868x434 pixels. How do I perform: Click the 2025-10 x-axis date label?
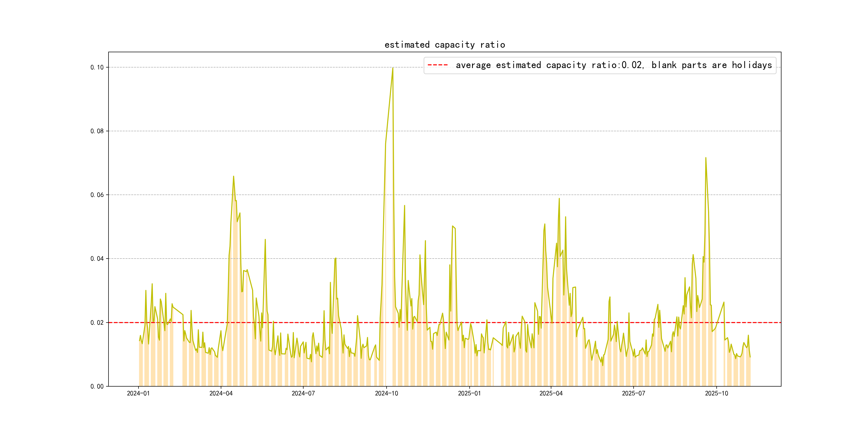click(717, 394)
